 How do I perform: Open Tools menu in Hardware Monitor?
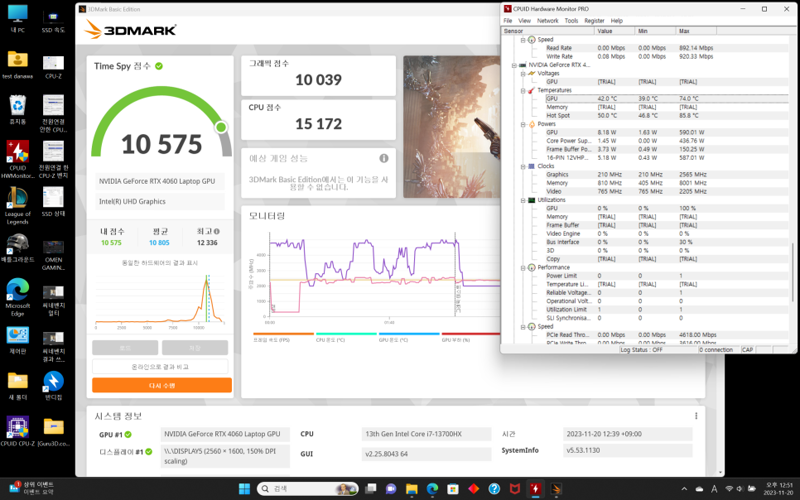tap(571, 21)
